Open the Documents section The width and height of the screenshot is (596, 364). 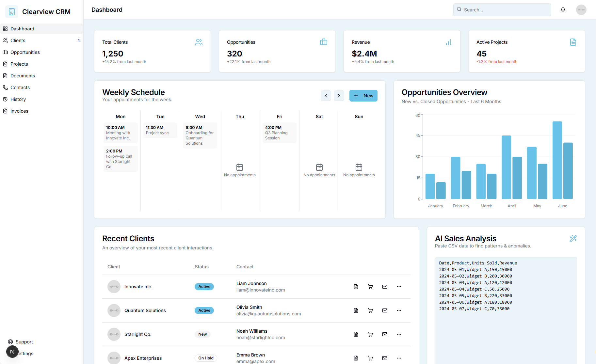click(x=22, y=75)
